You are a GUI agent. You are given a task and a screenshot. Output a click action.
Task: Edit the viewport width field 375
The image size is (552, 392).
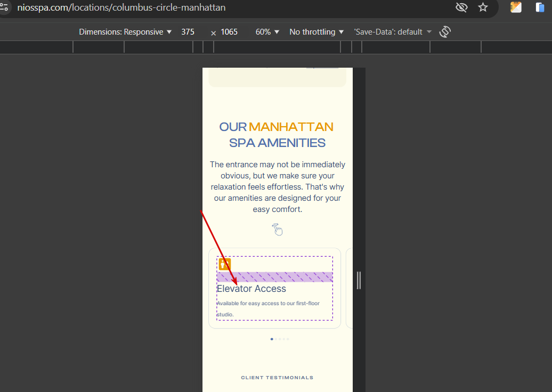188,32
